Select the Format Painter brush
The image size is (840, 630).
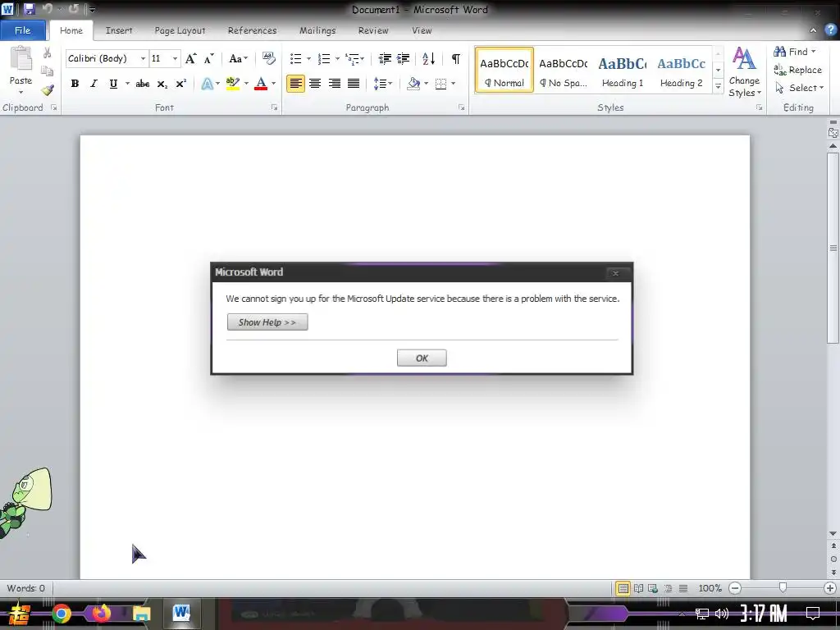(47, 90)
